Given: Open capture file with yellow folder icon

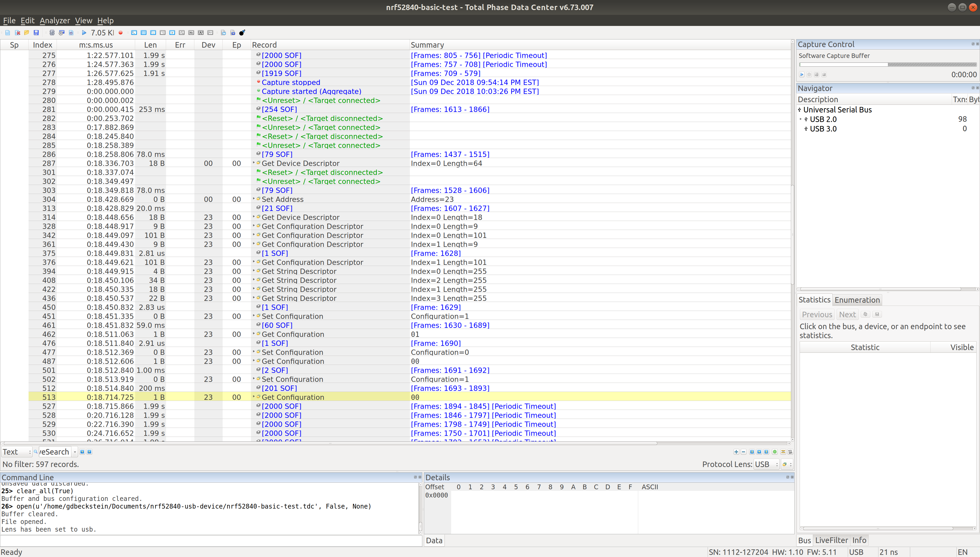Looking at the screenshot, I should [x=27, y=33].
